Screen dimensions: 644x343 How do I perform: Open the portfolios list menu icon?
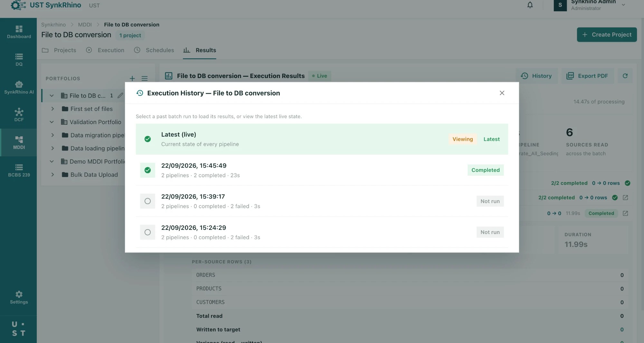pyautogui.click(x=145, y=78)
